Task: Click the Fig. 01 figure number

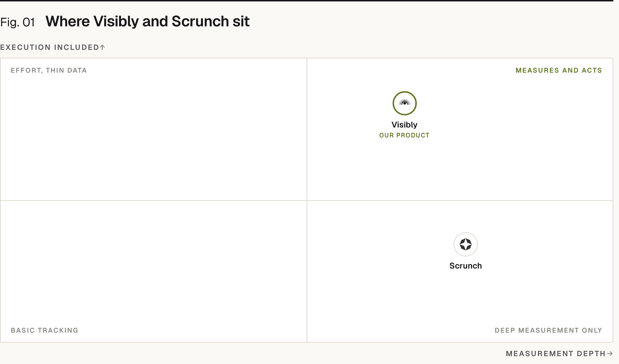Action: pos(17,22)
